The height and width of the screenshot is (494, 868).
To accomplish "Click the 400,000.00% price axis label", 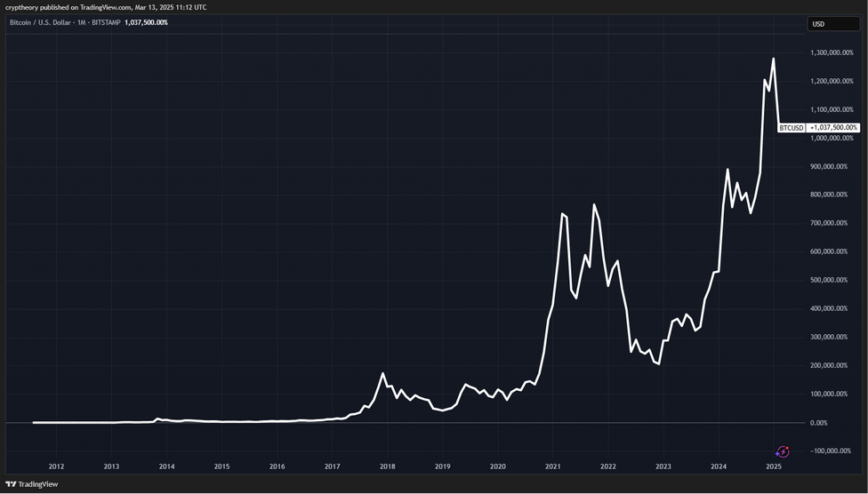I will [x=829, y=308].
